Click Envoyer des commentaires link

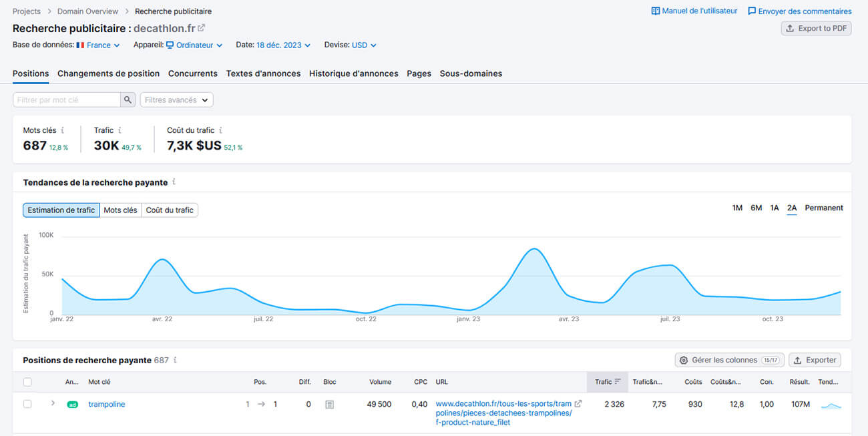[800, 11]
